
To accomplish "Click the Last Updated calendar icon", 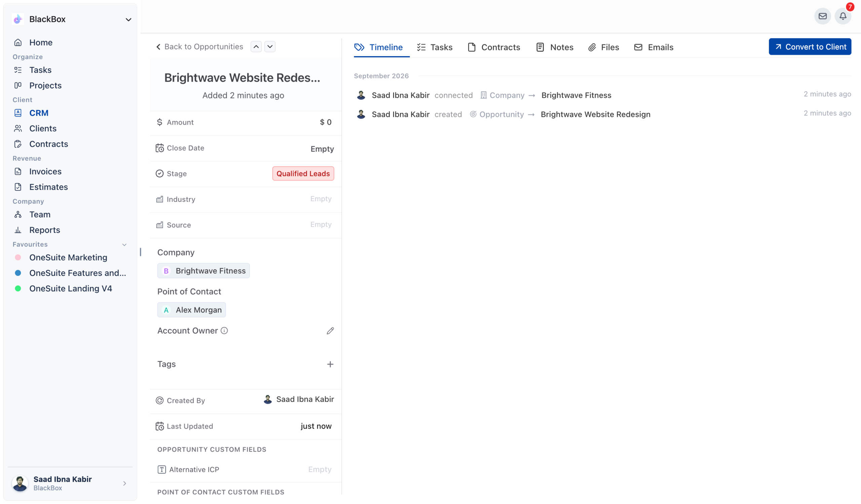I will pyautogui.click(x=159, y=426).
